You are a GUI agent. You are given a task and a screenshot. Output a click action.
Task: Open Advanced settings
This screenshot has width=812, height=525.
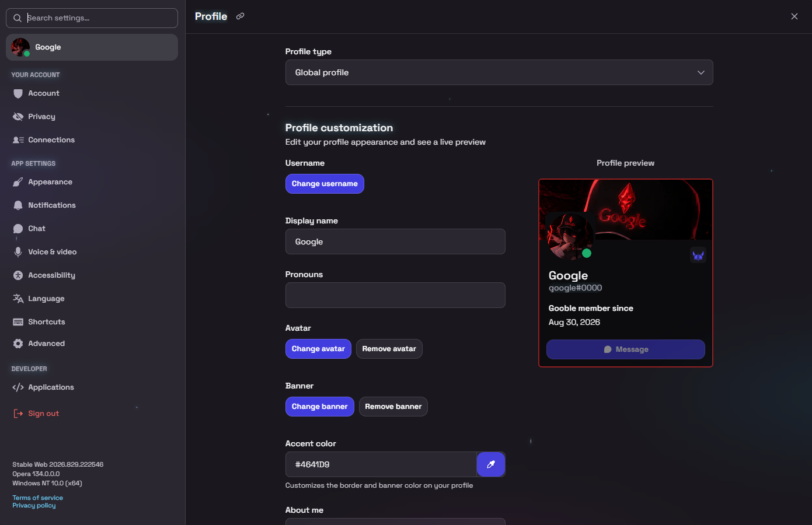point(92,344)
